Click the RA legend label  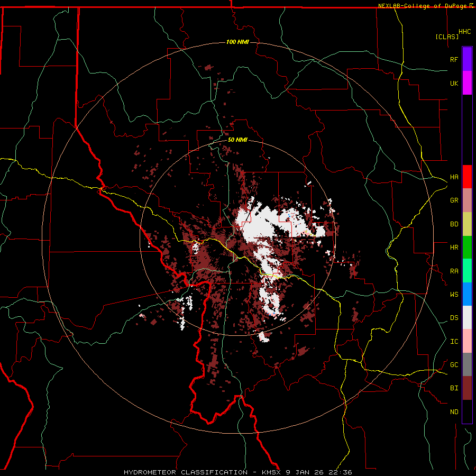coord(454,271)
